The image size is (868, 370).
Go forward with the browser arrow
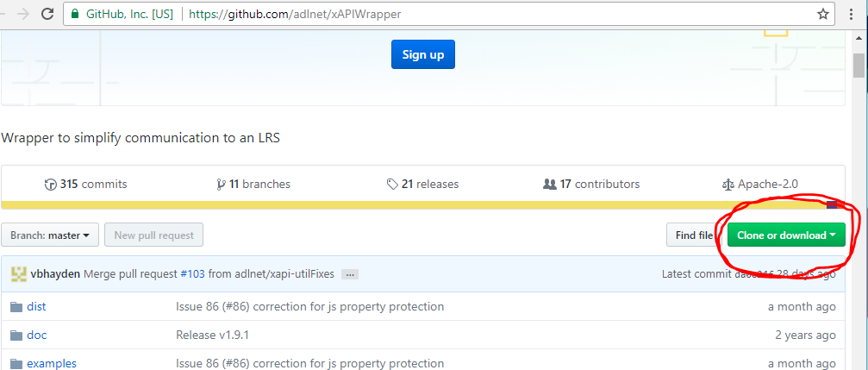tap(22, 14)
